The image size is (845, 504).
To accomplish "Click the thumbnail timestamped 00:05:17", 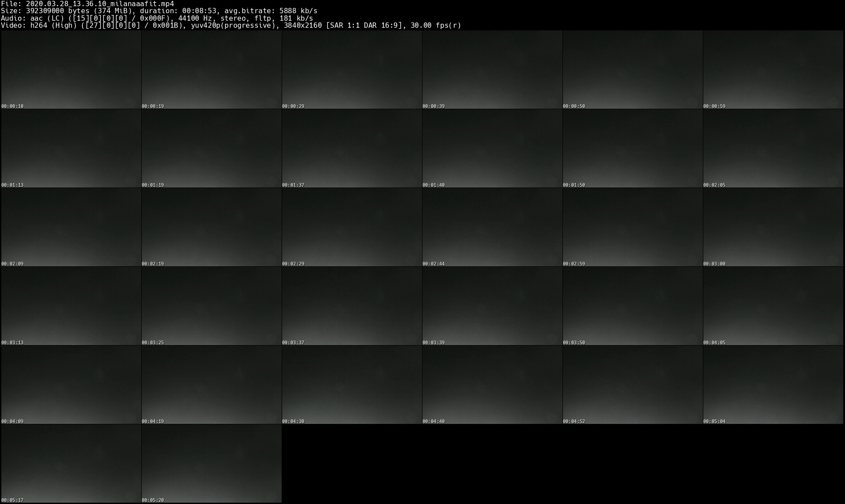I will coord(71,464).
